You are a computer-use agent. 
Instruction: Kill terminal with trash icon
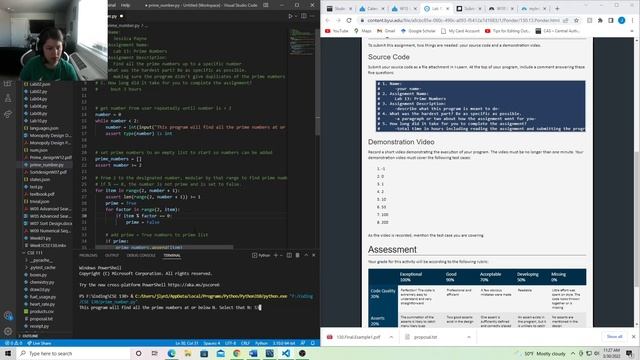(297, 255)
